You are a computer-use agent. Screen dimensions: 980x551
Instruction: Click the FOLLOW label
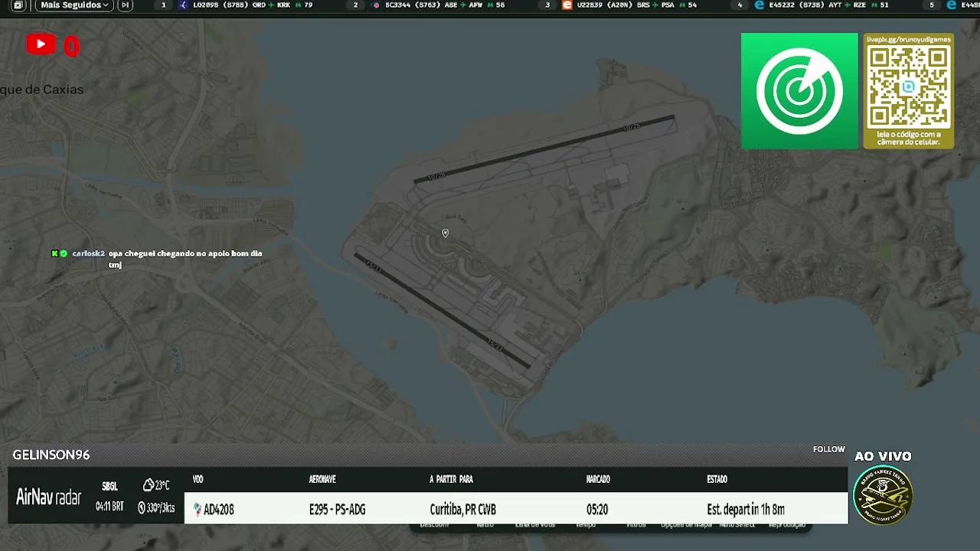(x=829, y=449)
